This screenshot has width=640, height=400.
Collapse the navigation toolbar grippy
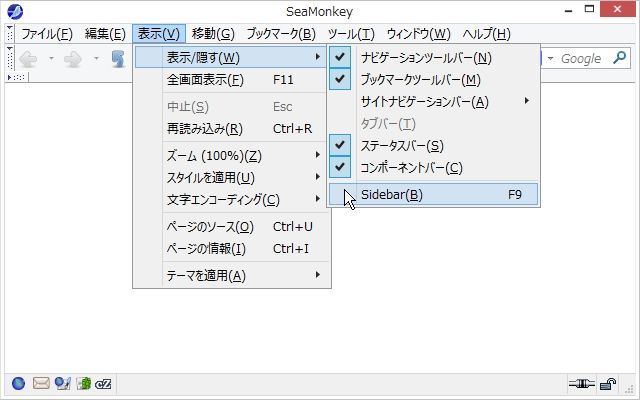tap(10, 58)
